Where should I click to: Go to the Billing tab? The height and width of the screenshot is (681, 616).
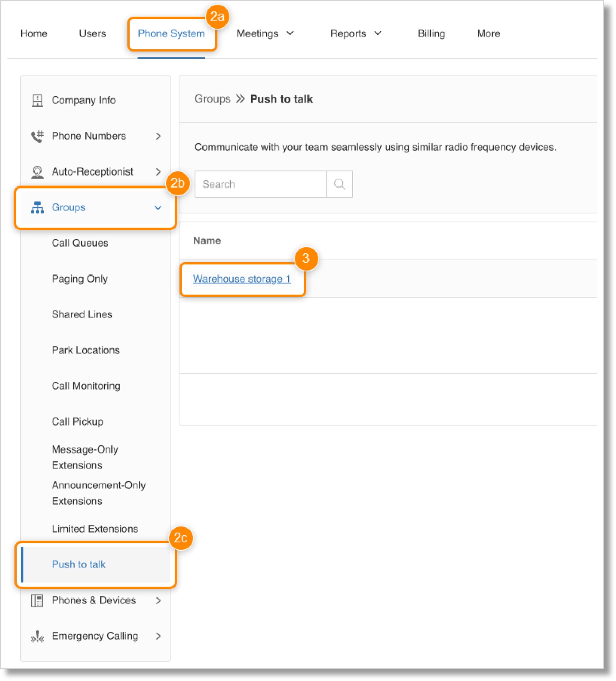click(x=431, y=34)
